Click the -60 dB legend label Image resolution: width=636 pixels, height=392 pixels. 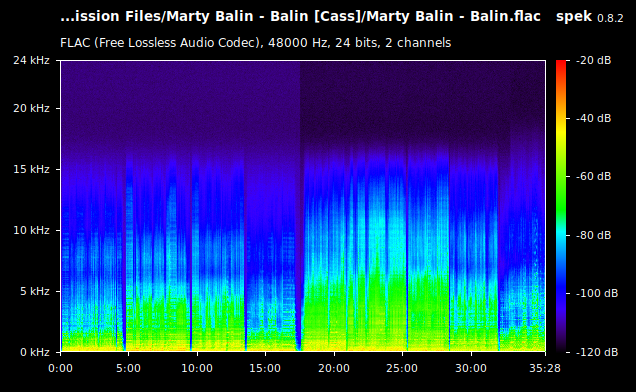593,177
